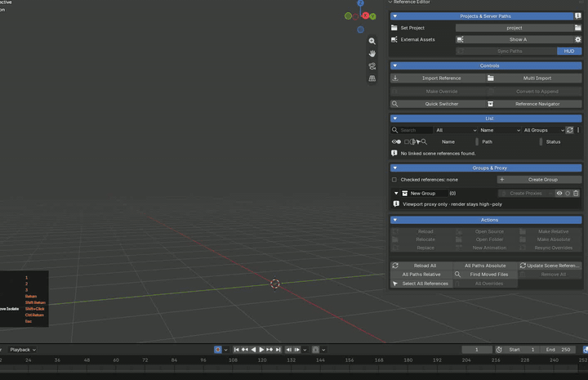Screen dimensions: 588x380
Task: Click refresh icon in List filter row
Action: tap(570, 130)
